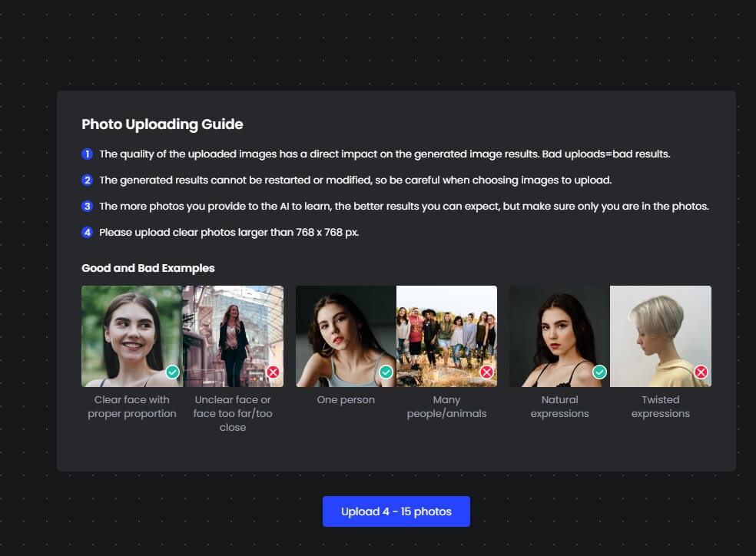
Task: Select the green checkmark on the smiling face photo
Action: pyautogui.click(x=173, y=372)
